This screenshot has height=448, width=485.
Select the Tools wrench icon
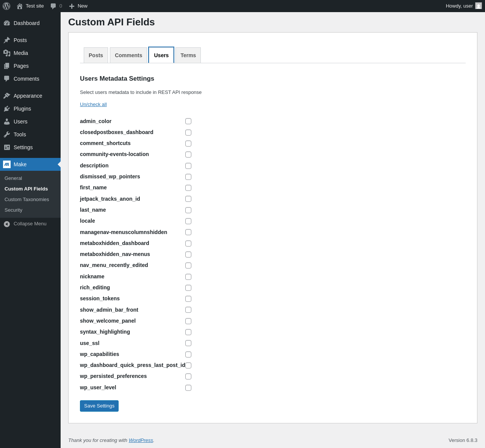point(7,134)
